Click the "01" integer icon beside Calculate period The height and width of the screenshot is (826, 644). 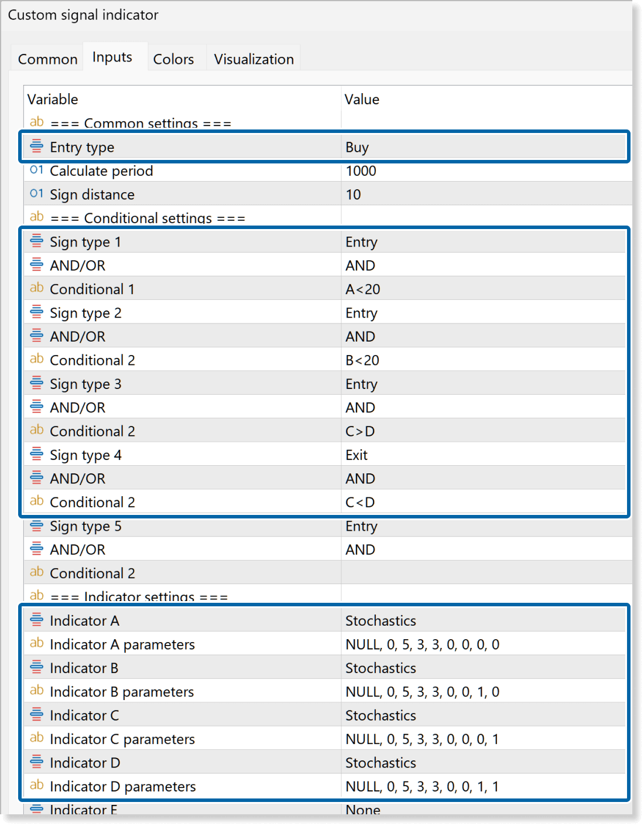tap(36, 170)
